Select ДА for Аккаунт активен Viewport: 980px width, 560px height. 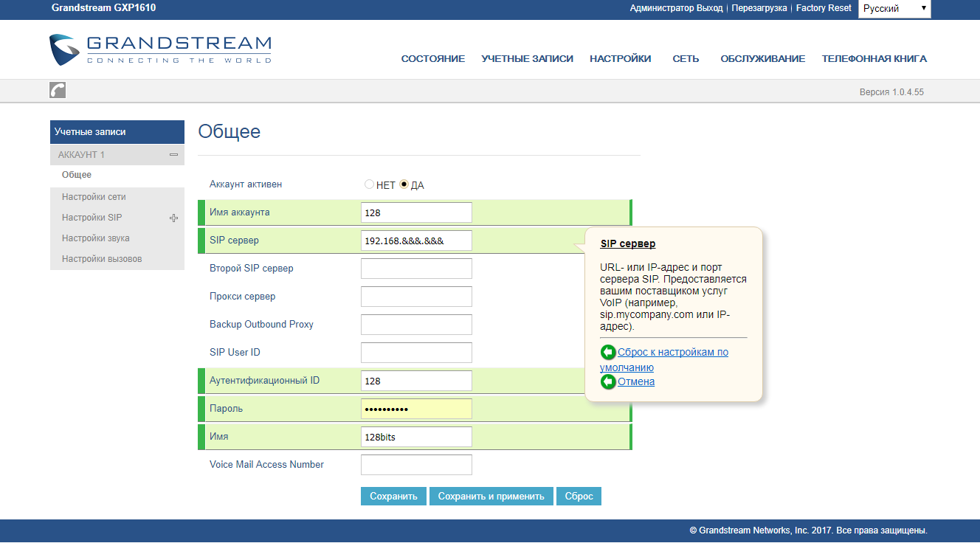tap(404, 184)
